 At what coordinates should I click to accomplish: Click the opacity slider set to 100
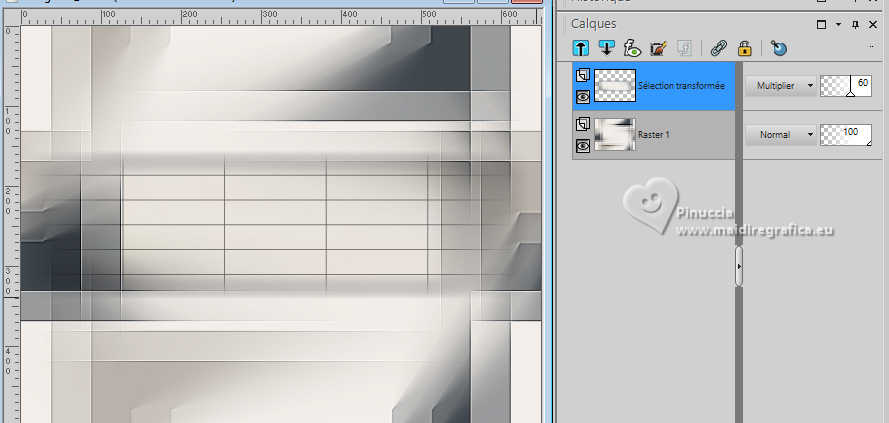[x=846, y=135]
